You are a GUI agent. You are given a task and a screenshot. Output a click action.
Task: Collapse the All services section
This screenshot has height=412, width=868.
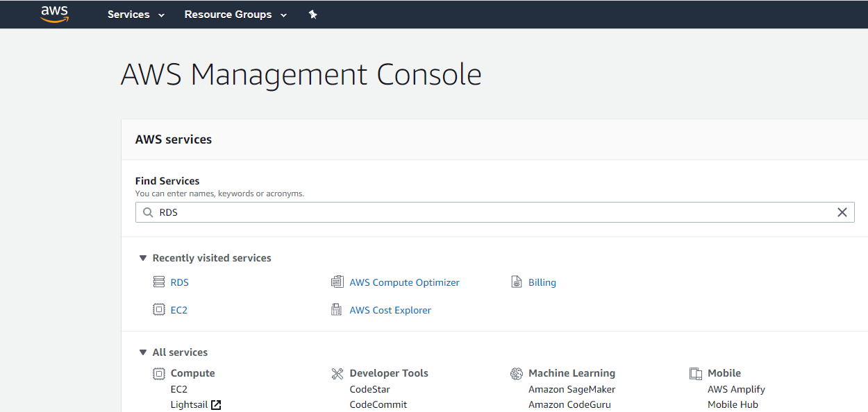pyautogui.click(x=143, y=352)
